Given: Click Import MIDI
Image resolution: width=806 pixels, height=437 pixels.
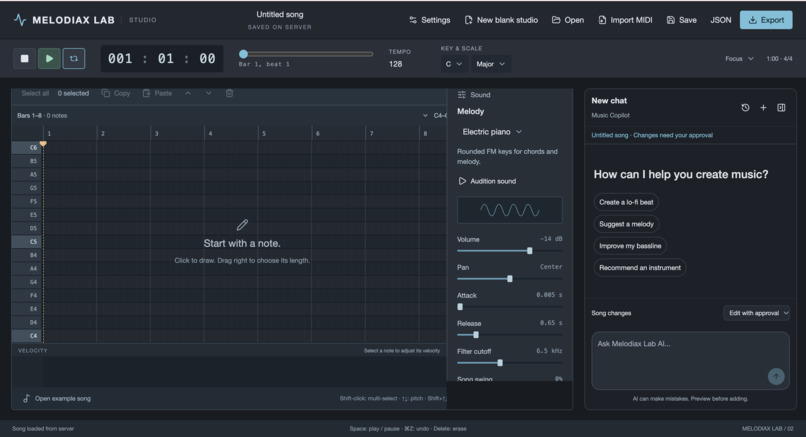Looking at the screenshot, I should [626, 20].
